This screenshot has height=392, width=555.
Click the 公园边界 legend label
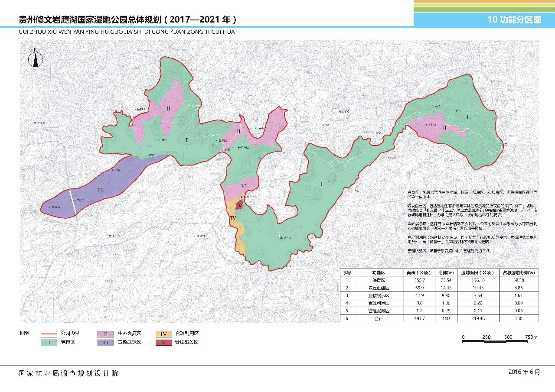pos(70,334)
